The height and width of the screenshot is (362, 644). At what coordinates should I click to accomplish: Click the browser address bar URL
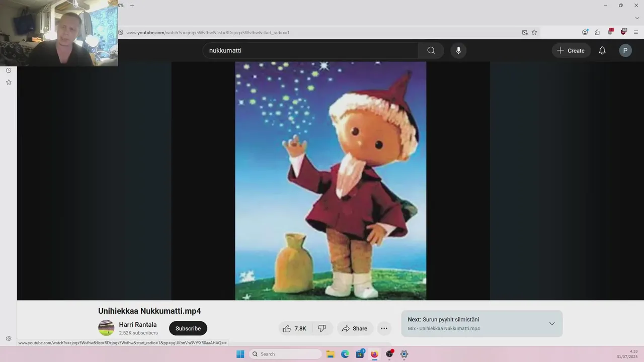[208, 32]
